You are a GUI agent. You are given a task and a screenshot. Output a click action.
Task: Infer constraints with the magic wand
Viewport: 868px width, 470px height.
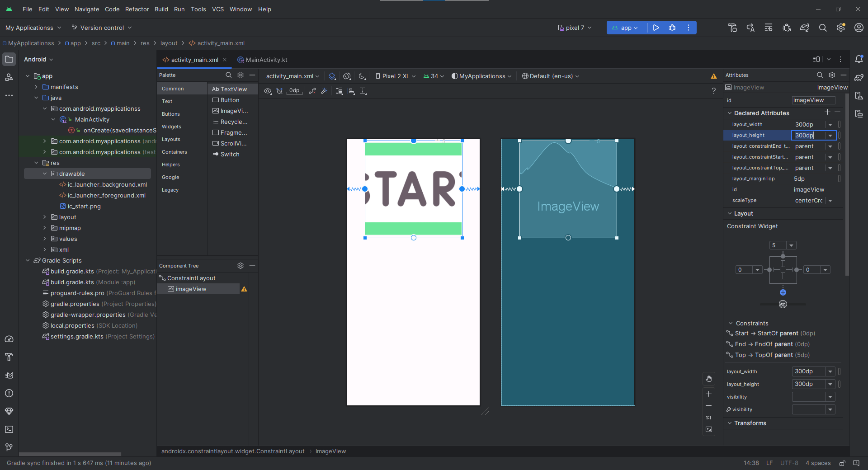tap(324, 91)
